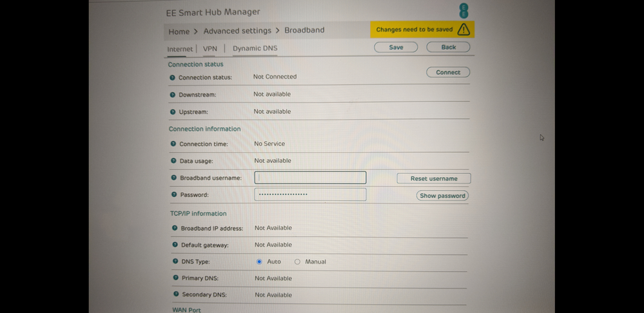Click the Default gateway Not Available value
The width and height of the screenshot is (644, 313).
tap(273, 245)
